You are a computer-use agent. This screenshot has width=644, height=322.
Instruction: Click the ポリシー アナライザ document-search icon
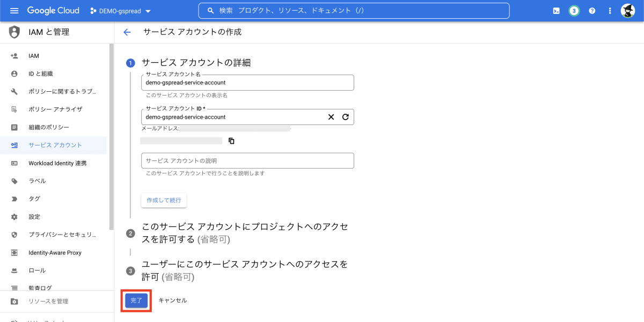pos(14,109)
